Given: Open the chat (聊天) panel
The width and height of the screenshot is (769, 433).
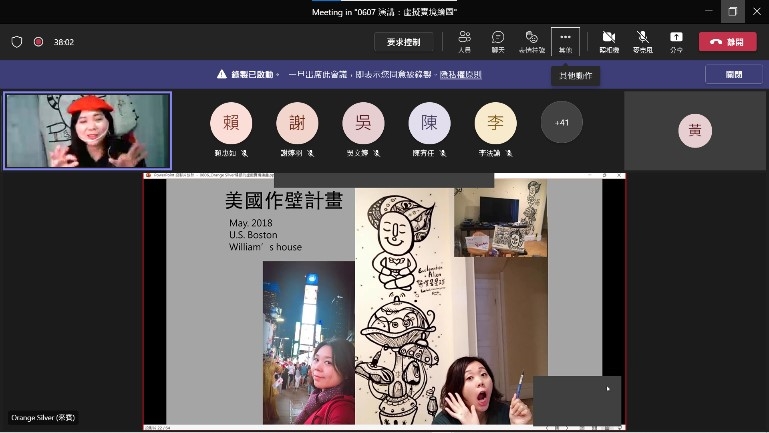Looking at the screenshot, I should pyautogui.click(x=497, y=41).
